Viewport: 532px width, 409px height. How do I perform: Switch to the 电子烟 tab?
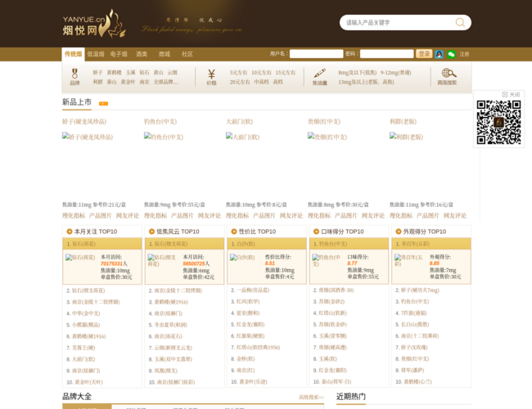[119, 54]
